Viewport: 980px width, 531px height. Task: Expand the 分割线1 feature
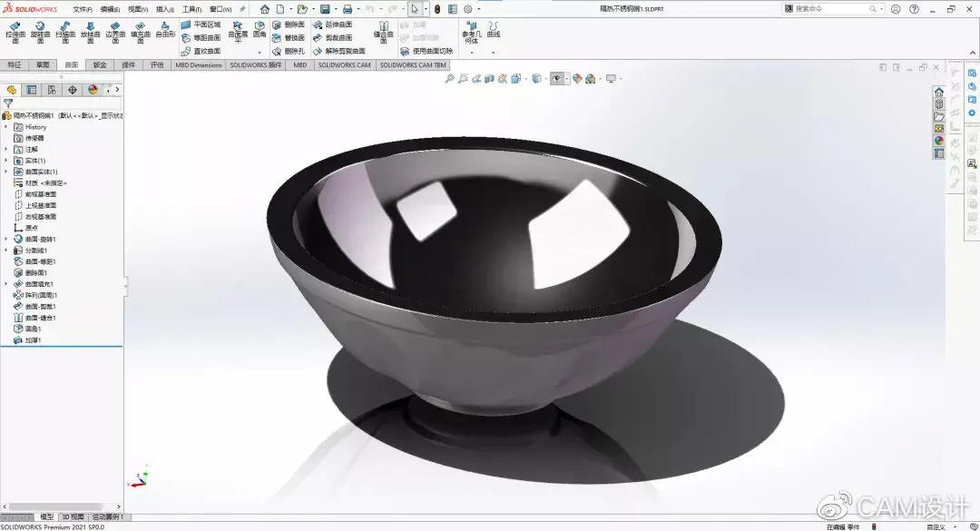click(6, 251)
